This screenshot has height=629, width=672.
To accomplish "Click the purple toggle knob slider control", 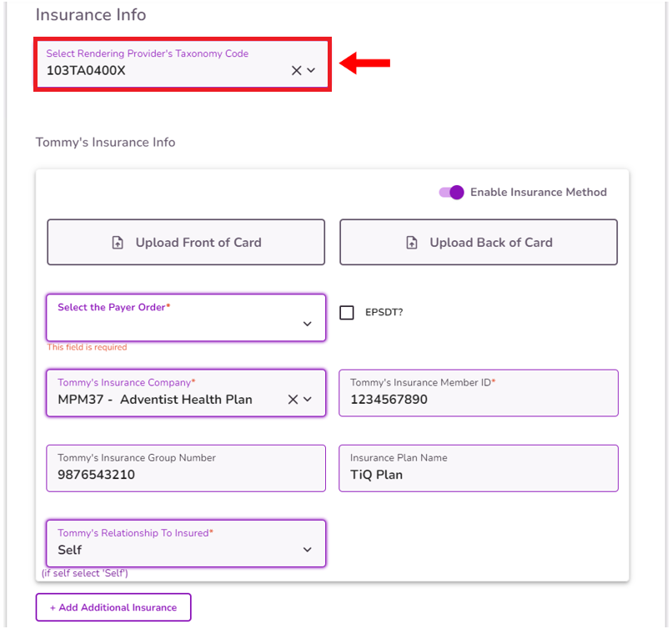I will click(x=457, y=192).
